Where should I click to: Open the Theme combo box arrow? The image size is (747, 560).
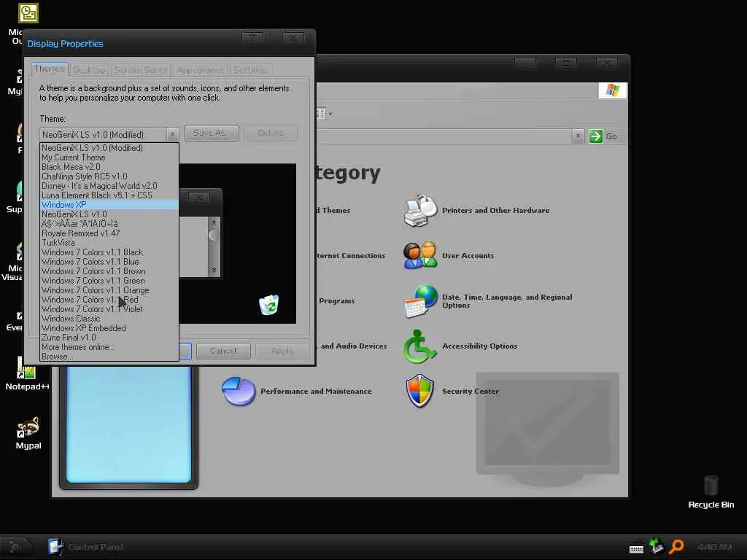172,134
